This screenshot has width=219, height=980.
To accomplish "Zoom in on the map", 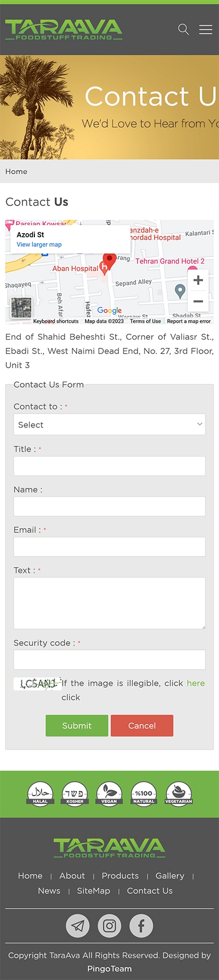I will (x=198, y=280).
